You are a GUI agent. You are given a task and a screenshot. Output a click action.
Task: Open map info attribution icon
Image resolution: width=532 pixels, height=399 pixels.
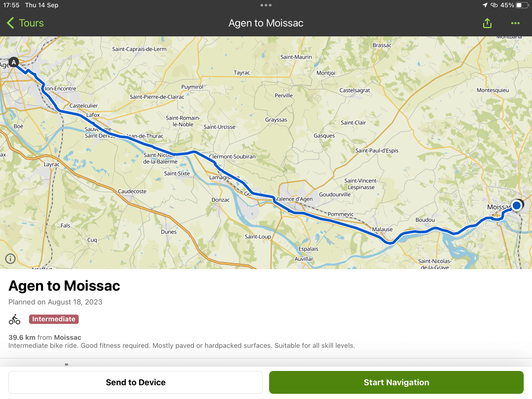(x=10, y=258)
